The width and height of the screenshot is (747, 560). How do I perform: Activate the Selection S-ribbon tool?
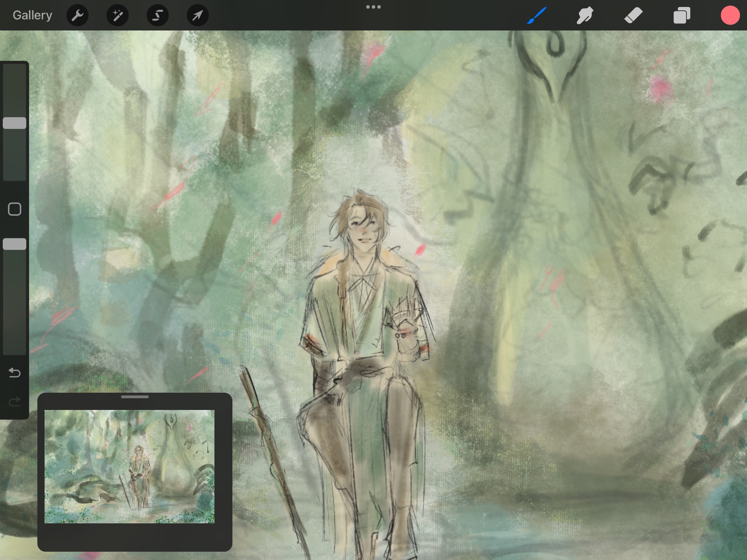[158, 15]
